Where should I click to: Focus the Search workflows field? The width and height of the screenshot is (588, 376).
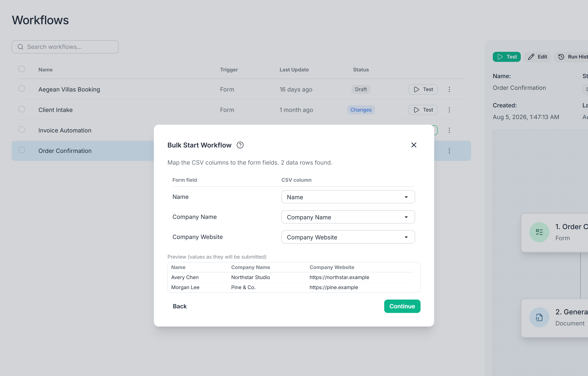(x=65, y=47)
